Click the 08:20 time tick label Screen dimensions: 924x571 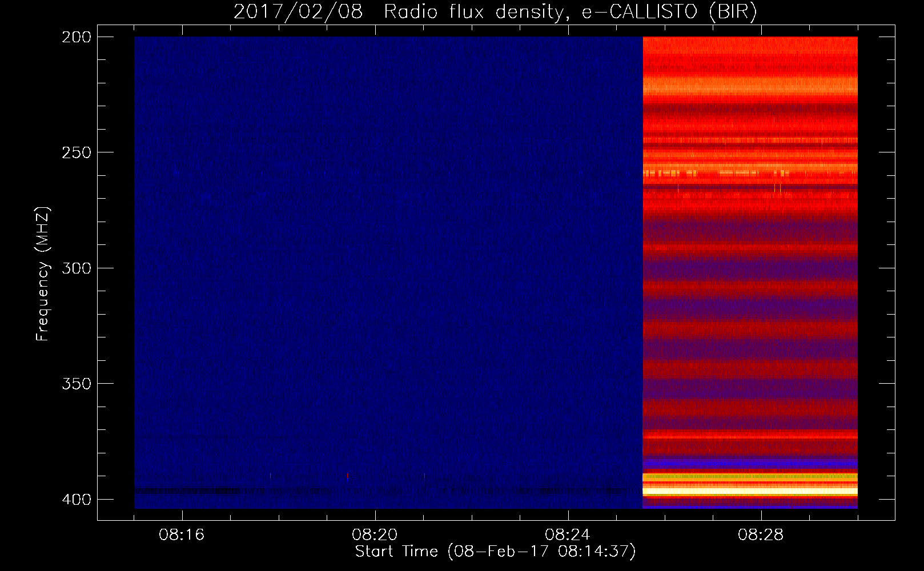[375, 535]
